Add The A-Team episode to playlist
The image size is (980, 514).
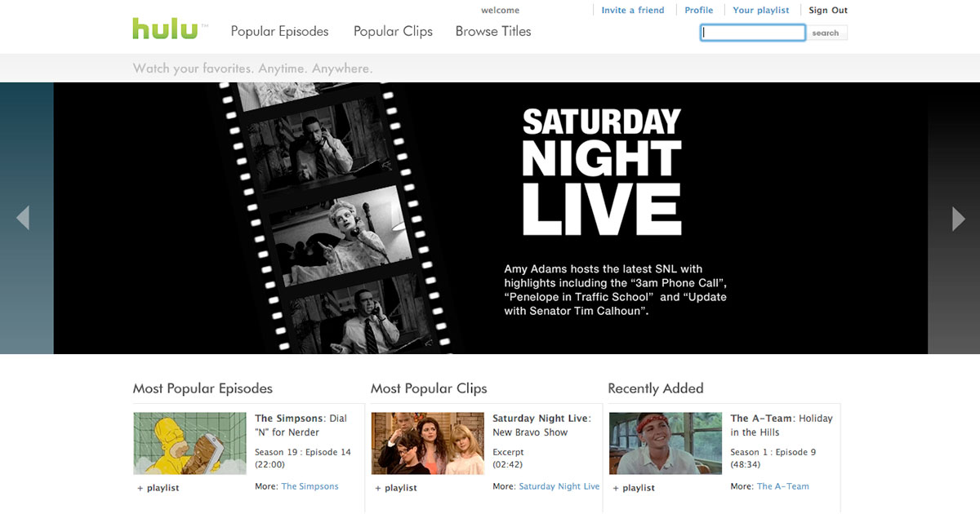click(633, 488)
